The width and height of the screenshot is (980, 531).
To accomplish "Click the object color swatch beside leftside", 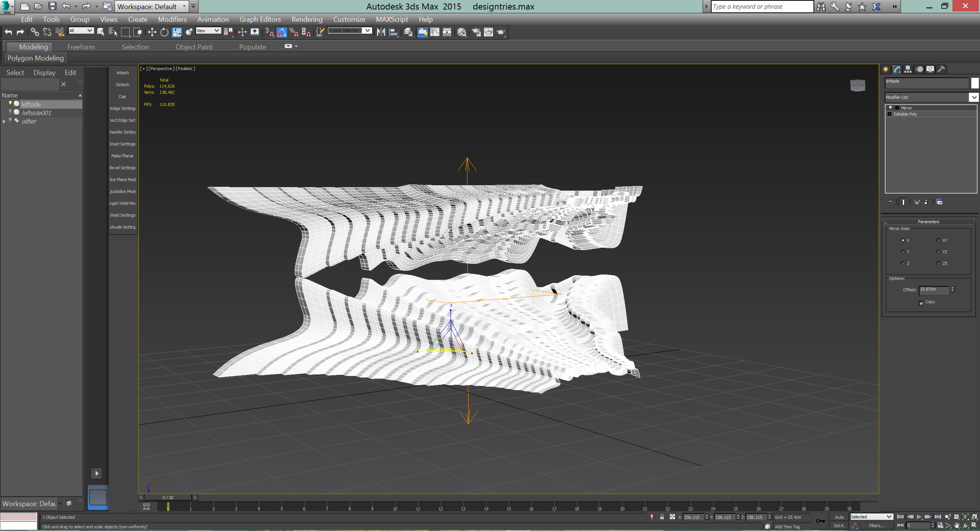I will click(975, 83).
